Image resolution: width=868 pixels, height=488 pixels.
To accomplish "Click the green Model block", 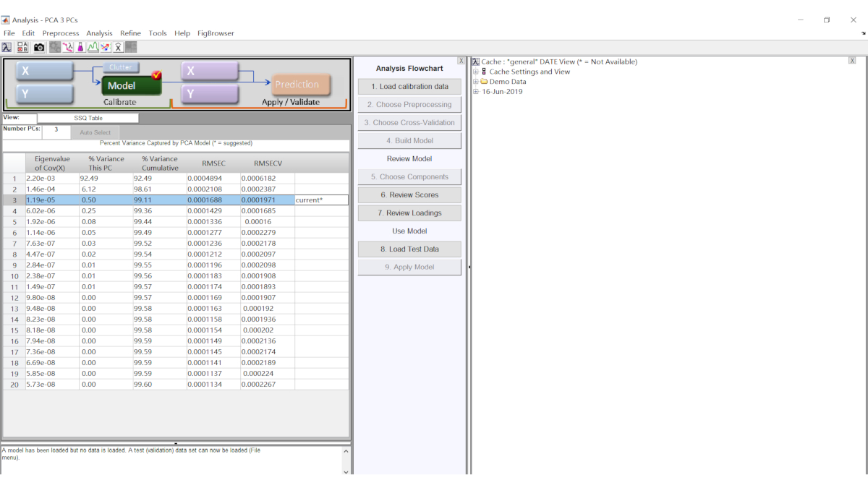I will [x=131, y=85].
